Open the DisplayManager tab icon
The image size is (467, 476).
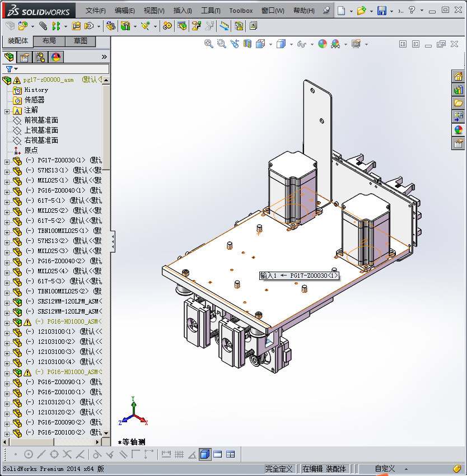coord(56,57)
